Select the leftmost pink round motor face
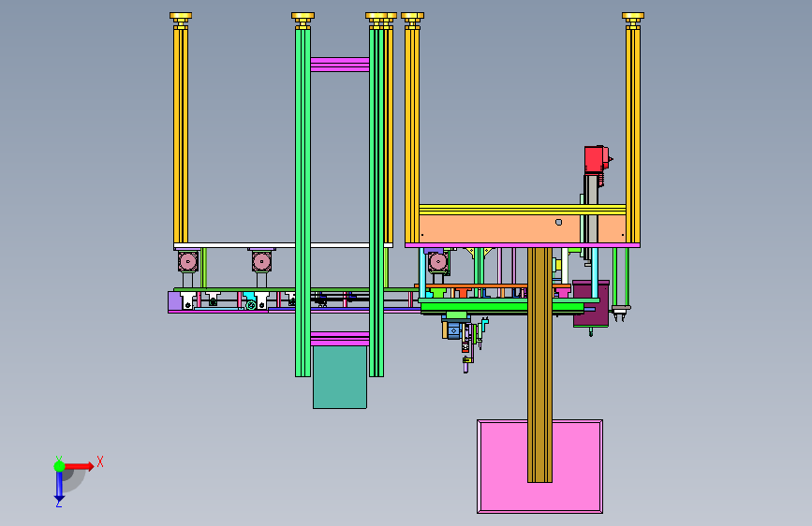Screen dimensions: 812x526 [x=188, y=261]
